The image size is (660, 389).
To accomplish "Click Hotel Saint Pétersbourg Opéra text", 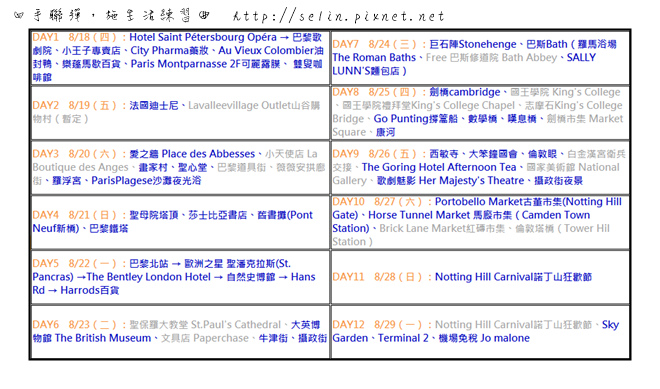I will (203, 37).
